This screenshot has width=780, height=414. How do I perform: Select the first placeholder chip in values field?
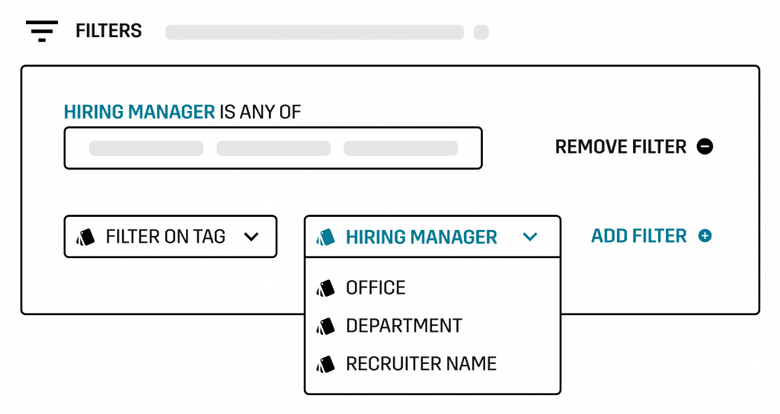(146, 148)
